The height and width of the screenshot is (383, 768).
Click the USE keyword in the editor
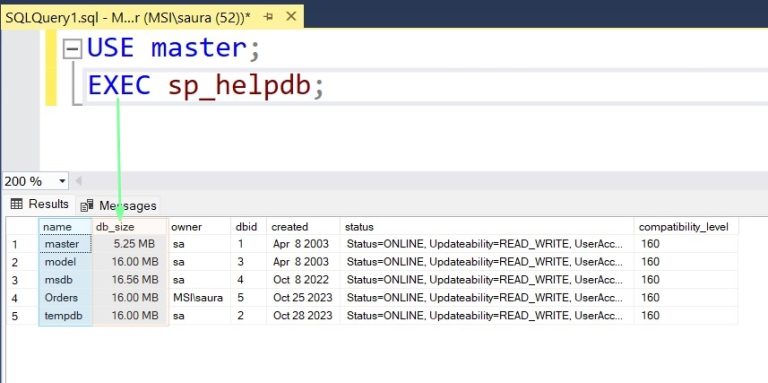coord(111,48)
